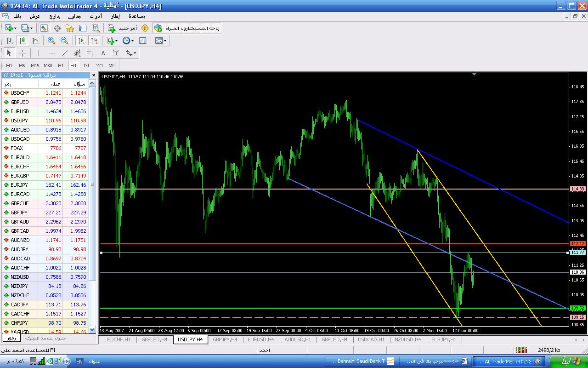Open the Templates dropdown arrow

pyautogui.click(x=165, y=40)
